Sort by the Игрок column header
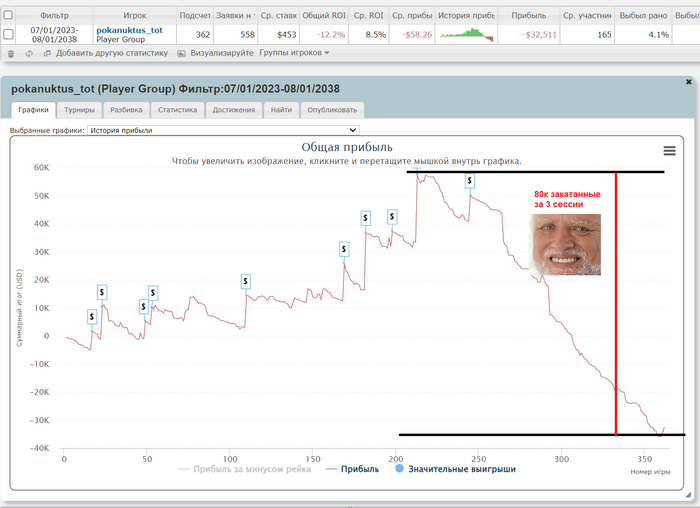The width and height of the screenshot is (700, 508). 135,16
